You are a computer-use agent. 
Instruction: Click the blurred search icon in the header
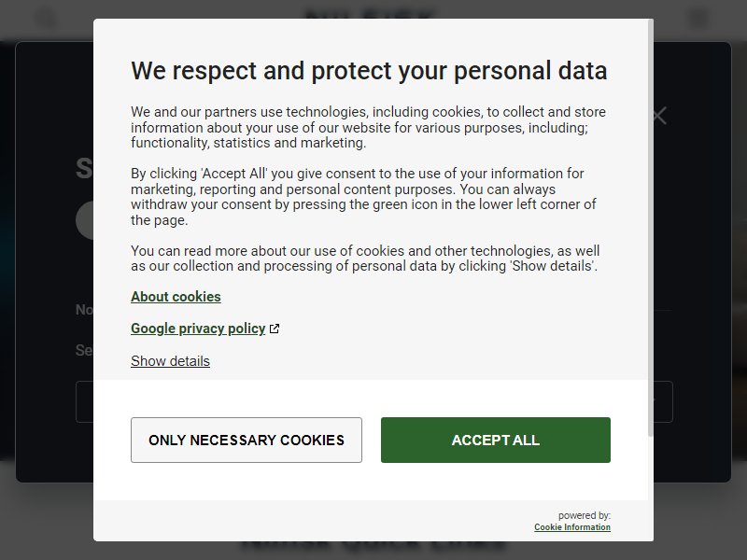click(x=46, y=19)
